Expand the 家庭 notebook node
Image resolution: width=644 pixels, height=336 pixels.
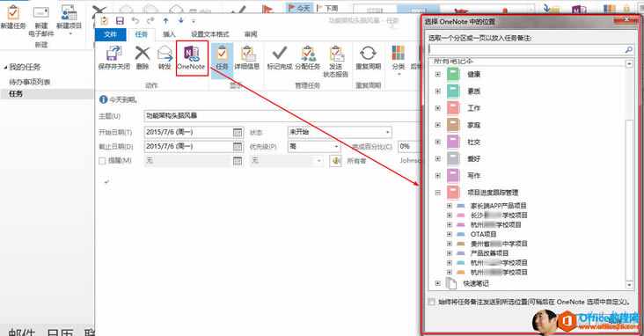point(438,125)
